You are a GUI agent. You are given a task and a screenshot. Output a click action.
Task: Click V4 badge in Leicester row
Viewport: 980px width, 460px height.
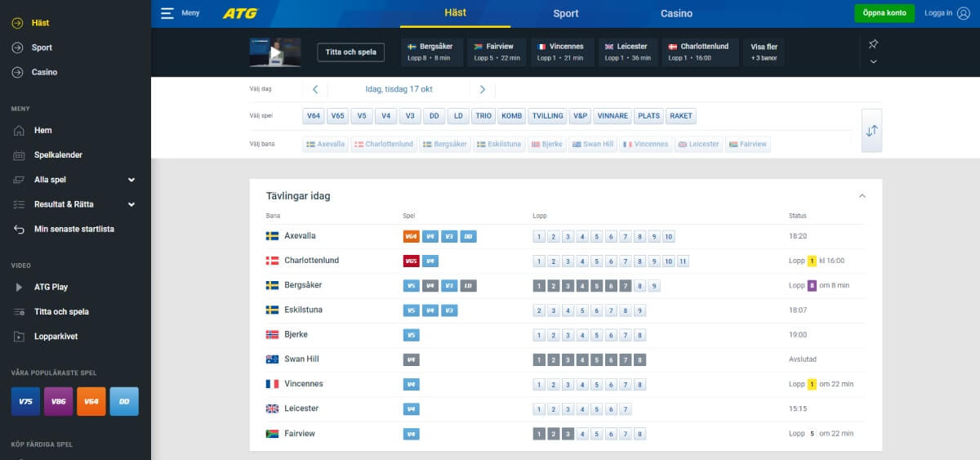tap(412, 409)
